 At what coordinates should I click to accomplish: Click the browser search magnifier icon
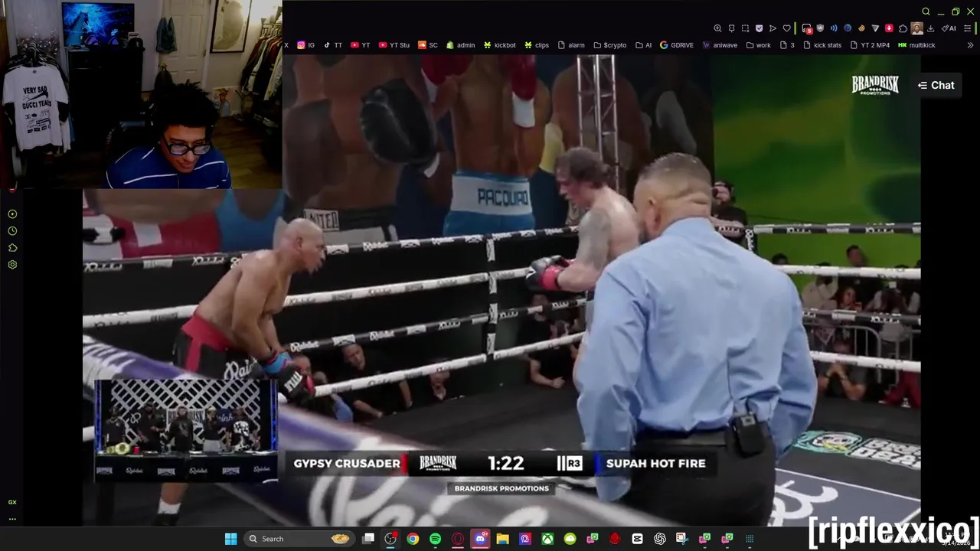(x=926, y=11)
